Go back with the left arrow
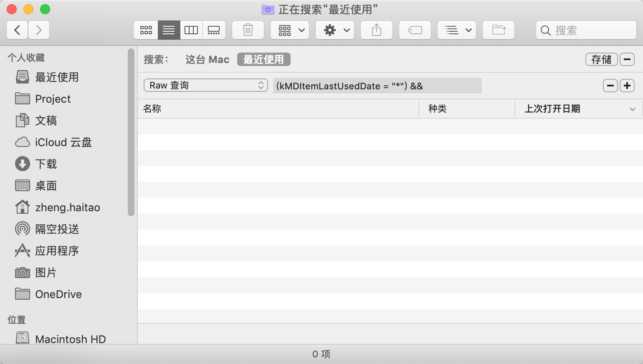Image resolution: width=643 pixels, height=364 pixels. (x=18, y=30)
